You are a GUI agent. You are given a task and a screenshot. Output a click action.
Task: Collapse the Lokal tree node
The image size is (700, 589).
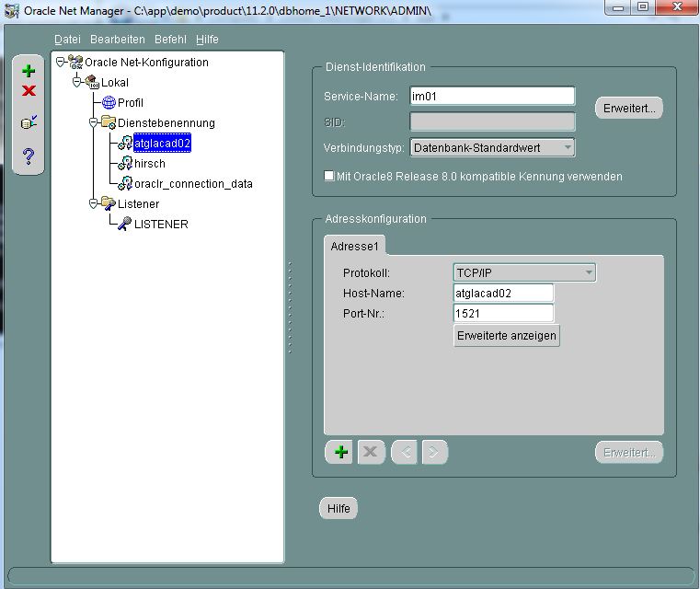tap(77, 82)
